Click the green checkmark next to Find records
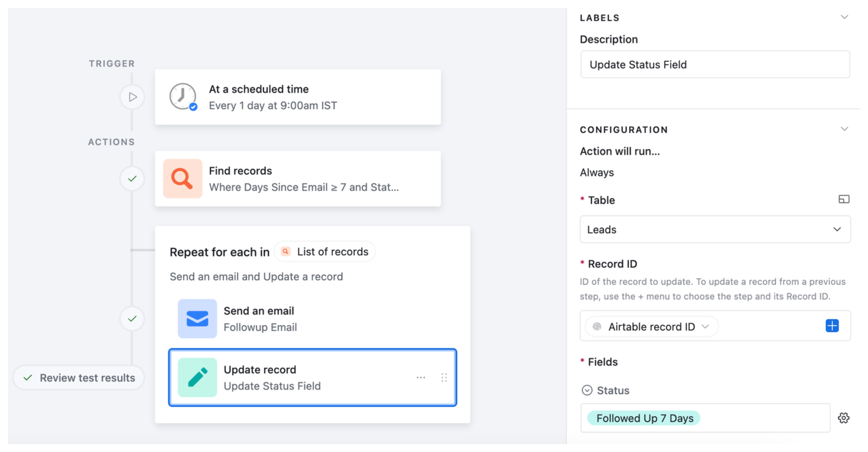The width and height of the screenshot is (868, 452). 132,179
